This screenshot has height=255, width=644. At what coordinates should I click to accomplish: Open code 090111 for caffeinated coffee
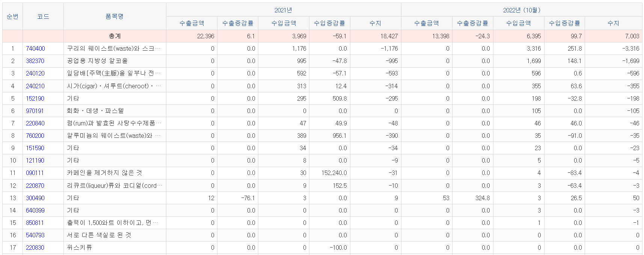pos(35,173)
